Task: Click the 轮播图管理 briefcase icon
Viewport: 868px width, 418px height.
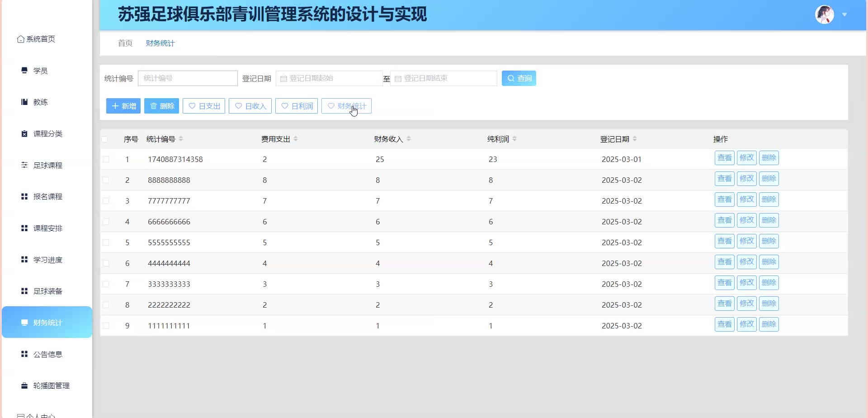Action: (24, 385)
